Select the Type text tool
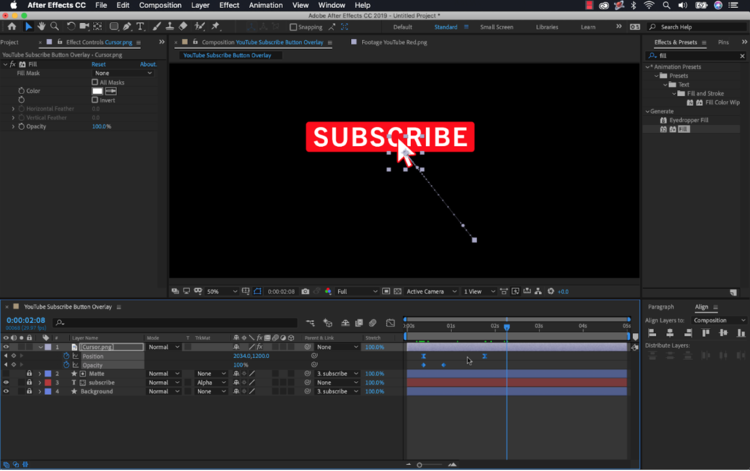The width and height of the screenshot is (750, 471). [140, 27]
